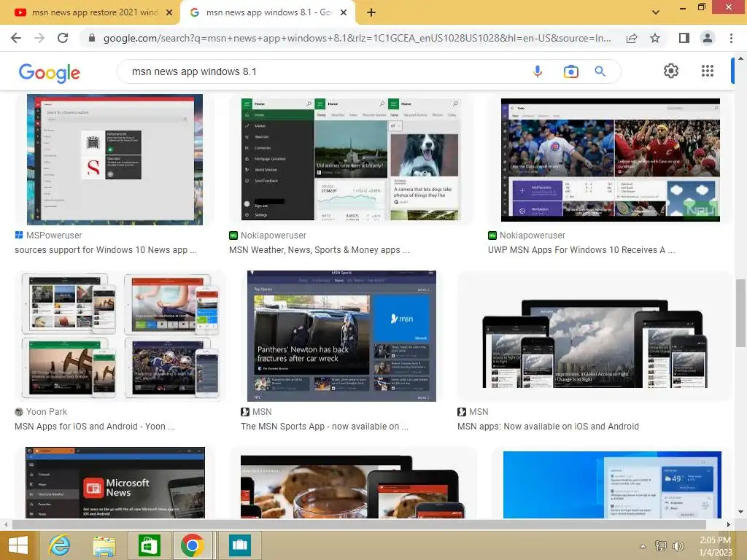This screenshot has width=747, height=560.
Task: Open the UWP MSN Apps baseball image
Action: [611, 160]
